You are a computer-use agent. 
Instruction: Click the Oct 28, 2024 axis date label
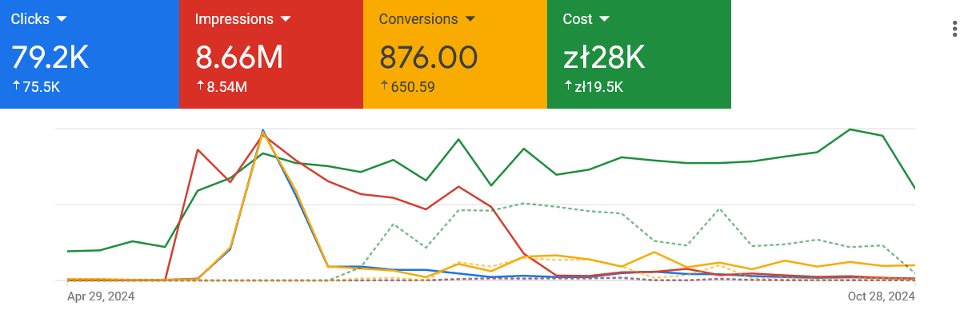pos(881,296)
